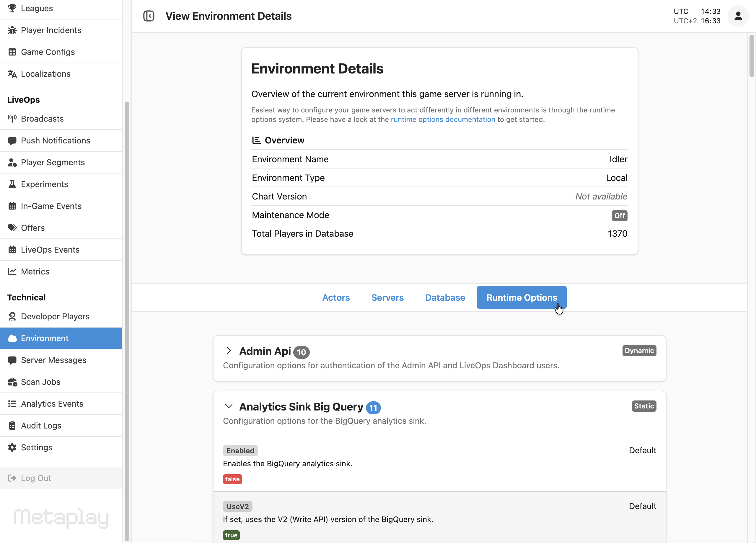Open the Database tab
This screenshot has height=543, width=756.
point(445,297)
